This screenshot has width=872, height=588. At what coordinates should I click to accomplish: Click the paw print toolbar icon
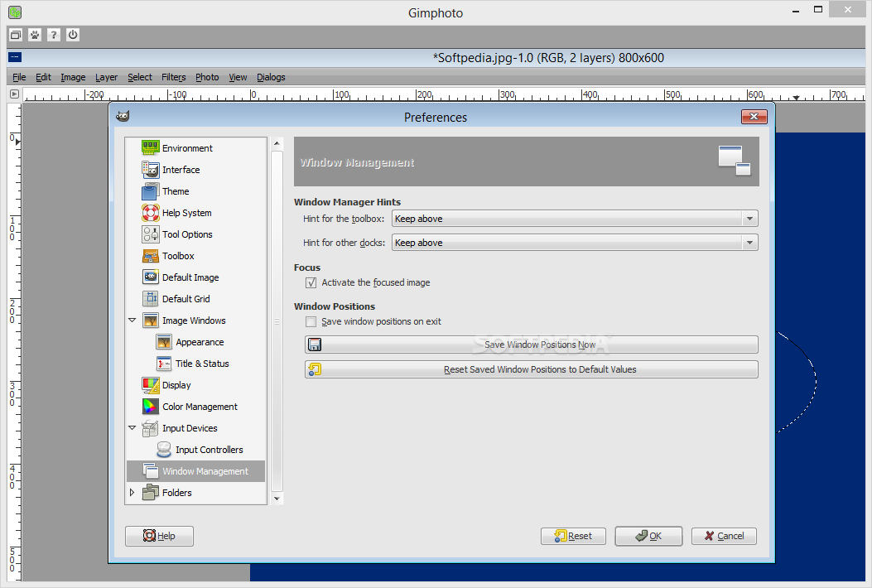tap(35, 35)
